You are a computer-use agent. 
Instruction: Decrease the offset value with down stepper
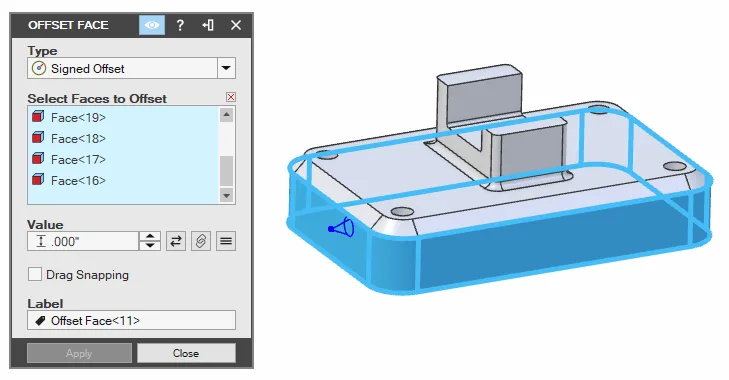(x=150, y=246)
